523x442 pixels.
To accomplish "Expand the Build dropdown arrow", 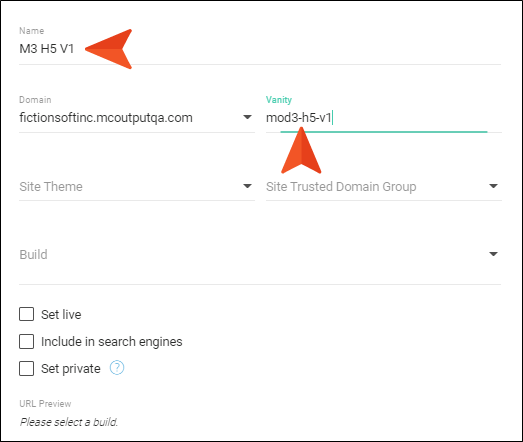I will point(493,254).
